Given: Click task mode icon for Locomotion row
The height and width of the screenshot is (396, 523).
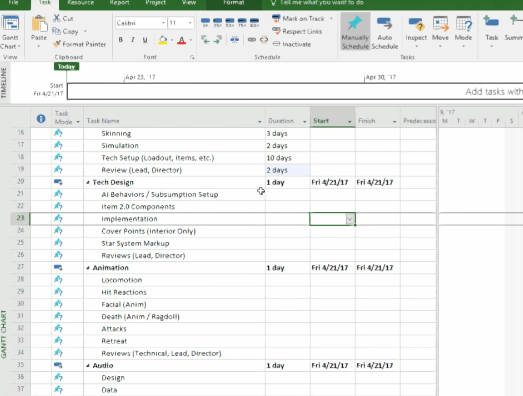Looking at the screenshot, I should 58,279.
